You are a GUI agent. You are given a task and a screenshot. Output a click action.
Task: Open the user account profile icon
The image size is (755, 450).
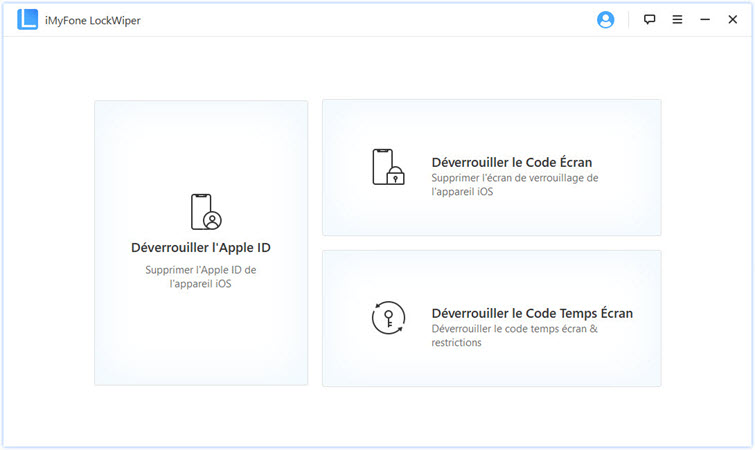605,20
